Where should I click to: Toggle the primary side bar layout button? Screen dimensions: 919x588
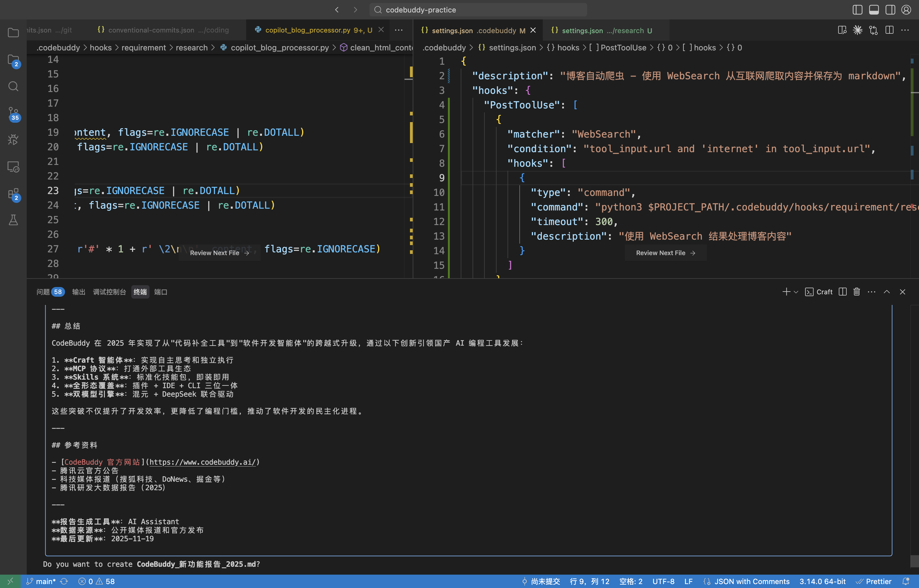click(858, 9)
